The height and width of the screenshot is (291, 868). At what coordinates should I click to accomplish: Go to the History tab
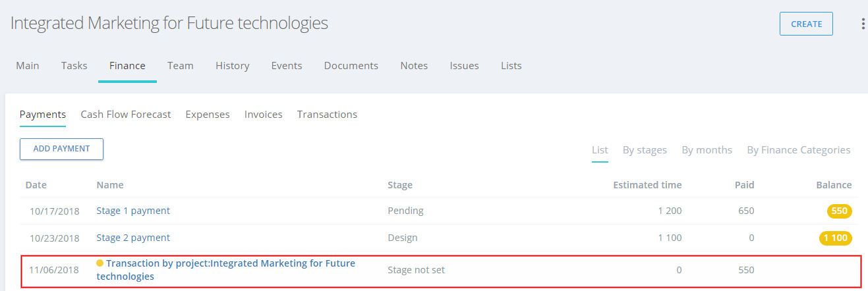[x=233, y=66]
